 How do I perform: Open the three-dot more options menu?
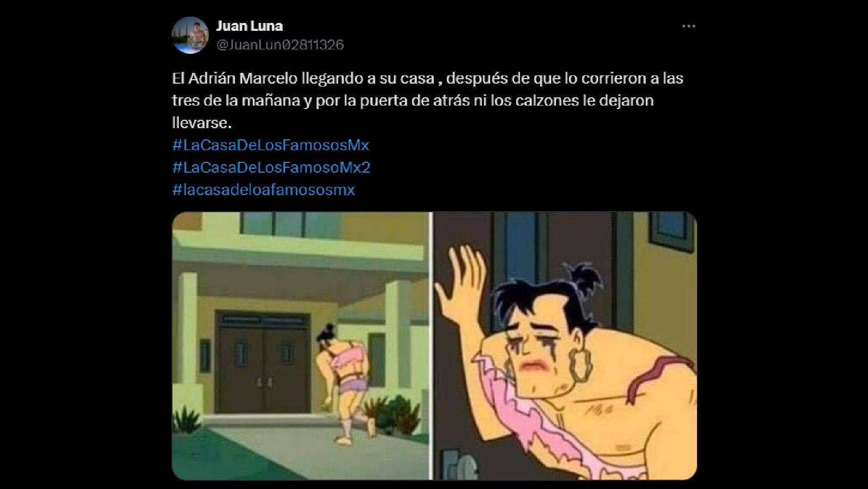(688, 26)
